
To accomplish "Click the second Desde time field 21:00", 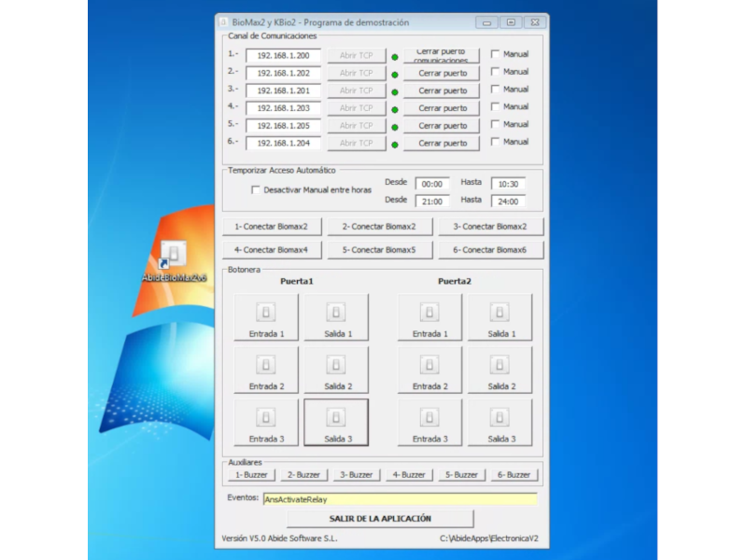I will (x=431, y=202).
